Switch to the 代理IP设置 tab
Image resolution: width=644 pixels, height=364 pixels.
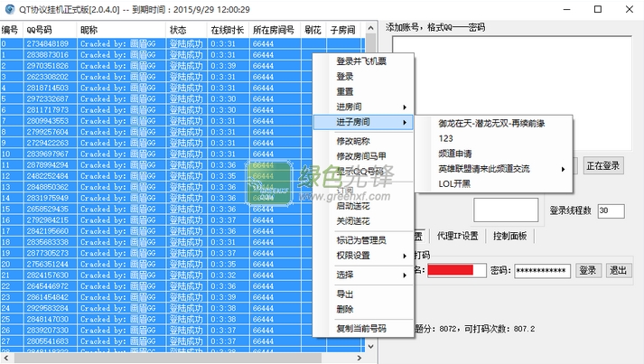click(x=457, y=236)
